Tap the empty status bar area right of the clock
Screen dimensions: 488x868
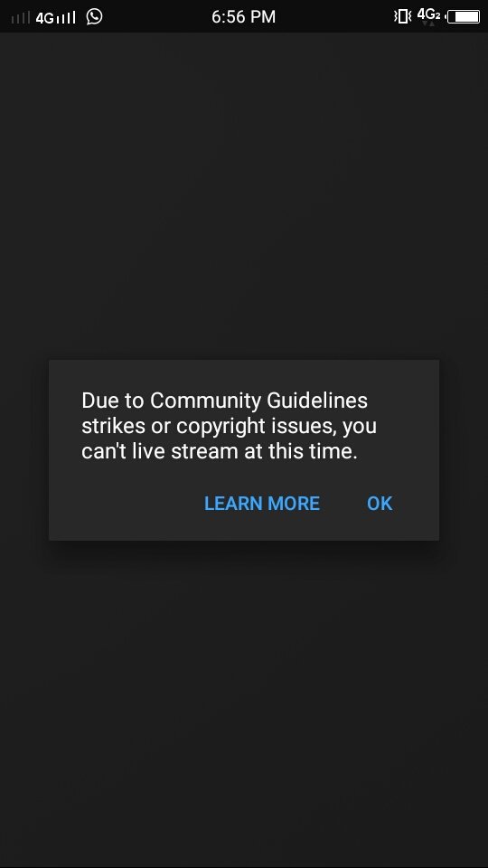point(334,16)
